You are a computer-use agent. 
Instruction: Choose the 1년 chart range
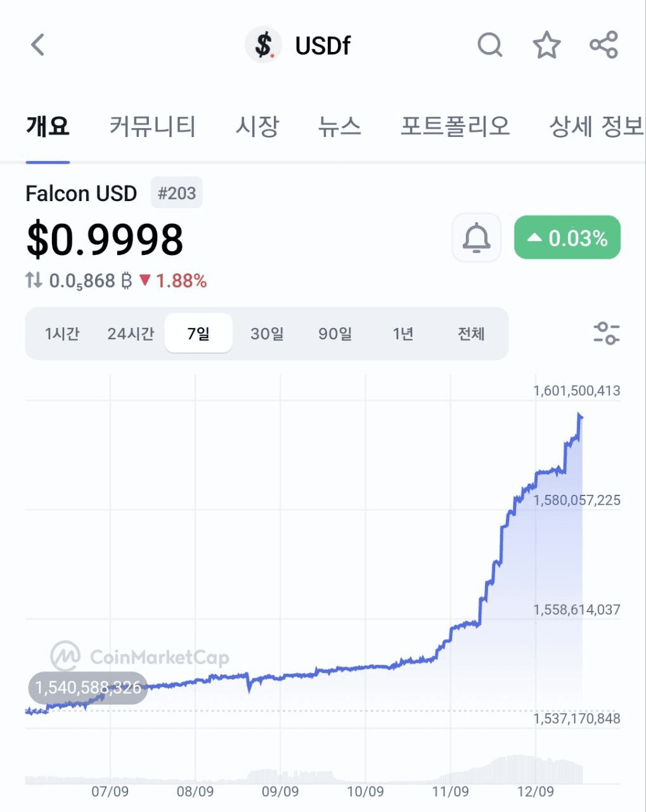403,334
